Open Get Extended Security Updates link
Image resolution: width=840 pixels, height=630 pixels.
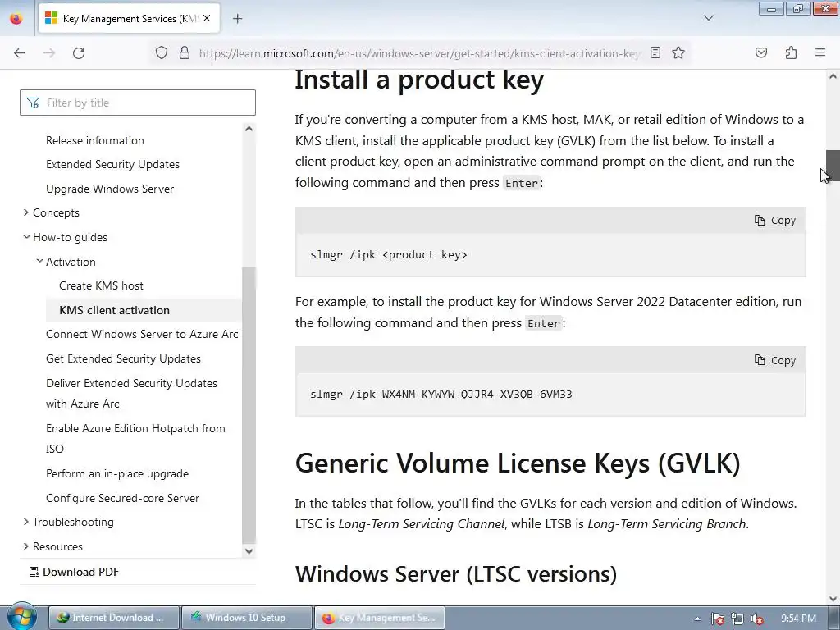point(123,359)
